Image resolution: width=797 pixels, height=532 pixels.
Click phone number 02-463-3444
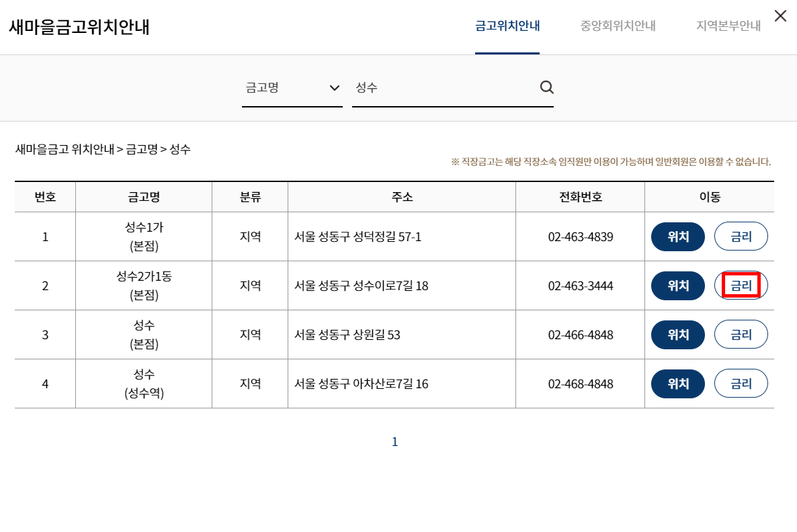[x=581, y=285]
